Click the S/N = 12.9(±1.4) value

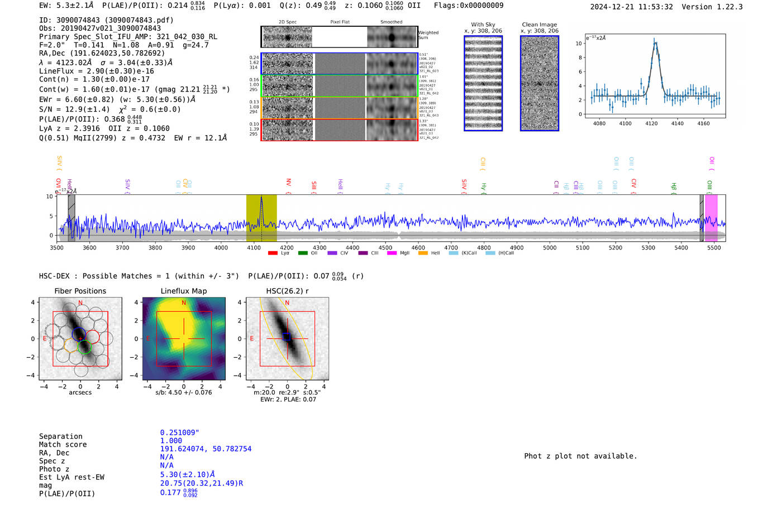(x=74, y=109)
